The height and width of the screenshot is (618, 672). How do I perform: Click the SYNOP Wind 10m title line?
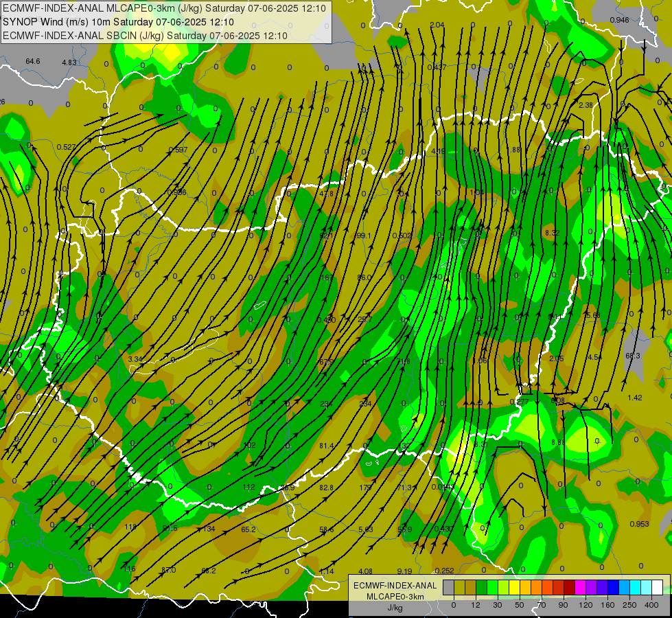(x=118, y=22)
